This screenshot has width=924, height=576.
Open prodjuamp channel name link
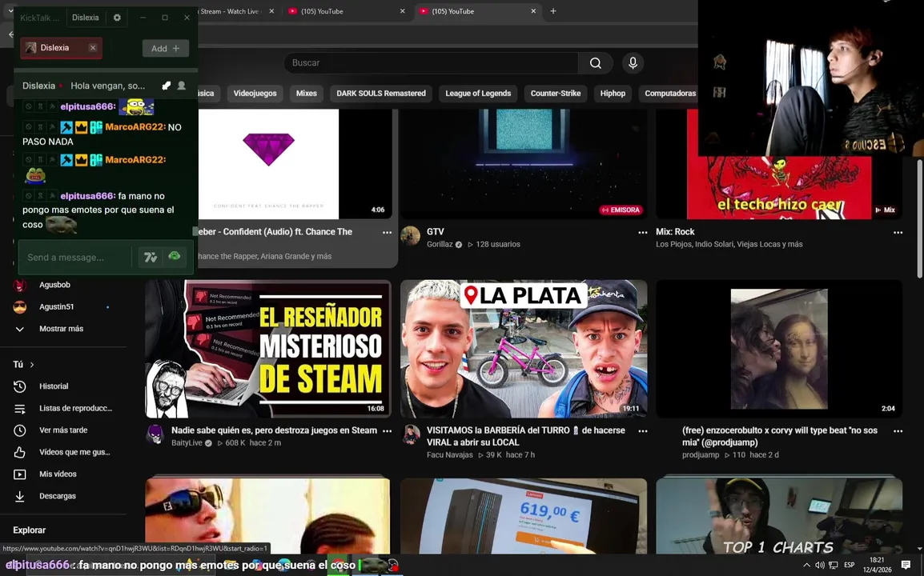701,454
